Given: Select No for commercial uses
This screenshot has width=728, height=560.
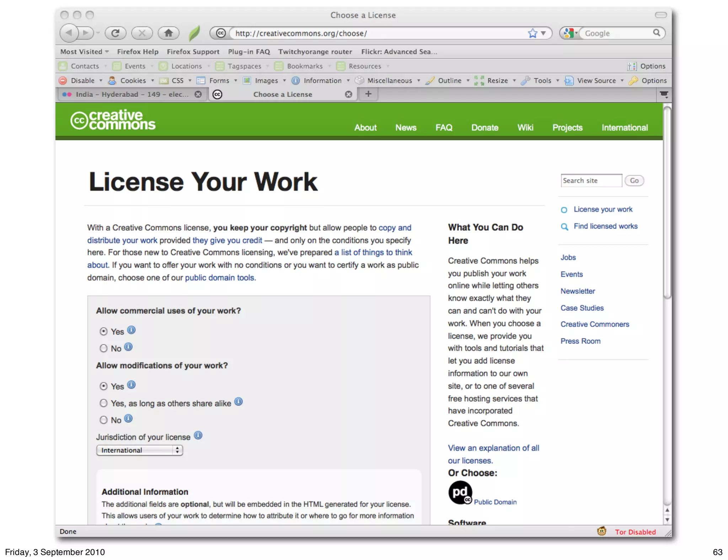Looking at the screenshot, I should (x=103, y=349).
